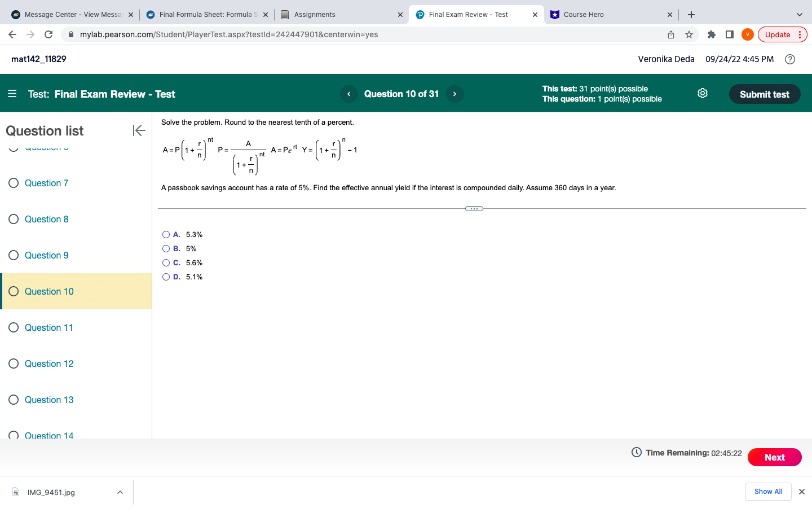Open a new browser tab
Screen dimensions: 812x508
point(691,15)
